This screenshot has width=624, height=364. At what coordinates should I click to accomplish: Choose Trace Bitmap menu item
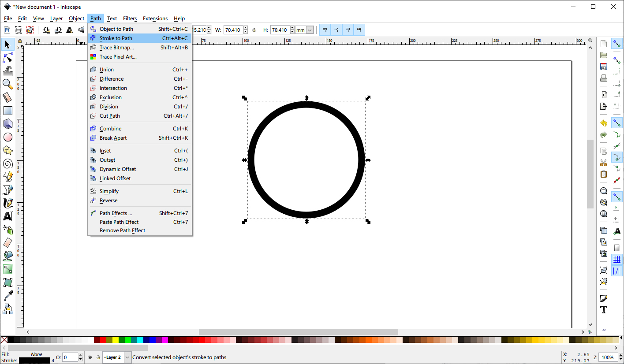coord(140,48)
